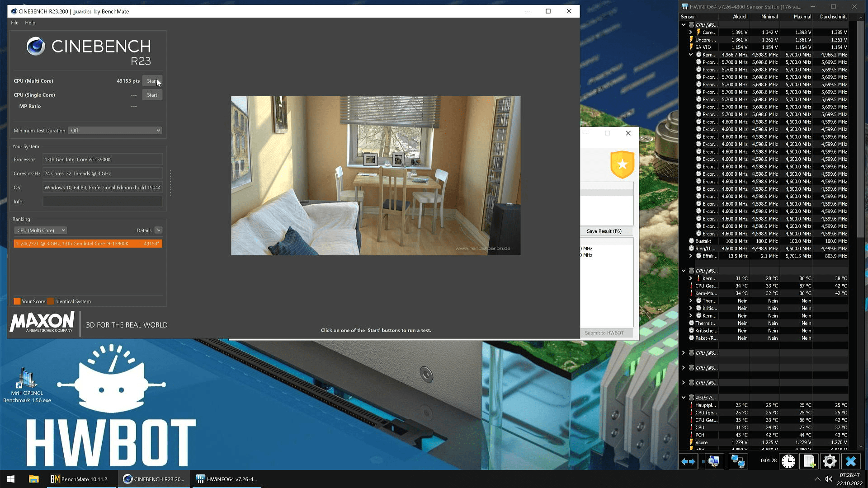Click the Cinebench icon in the window title bar
The width and height of the screenshot is (868, 488).
14,11
